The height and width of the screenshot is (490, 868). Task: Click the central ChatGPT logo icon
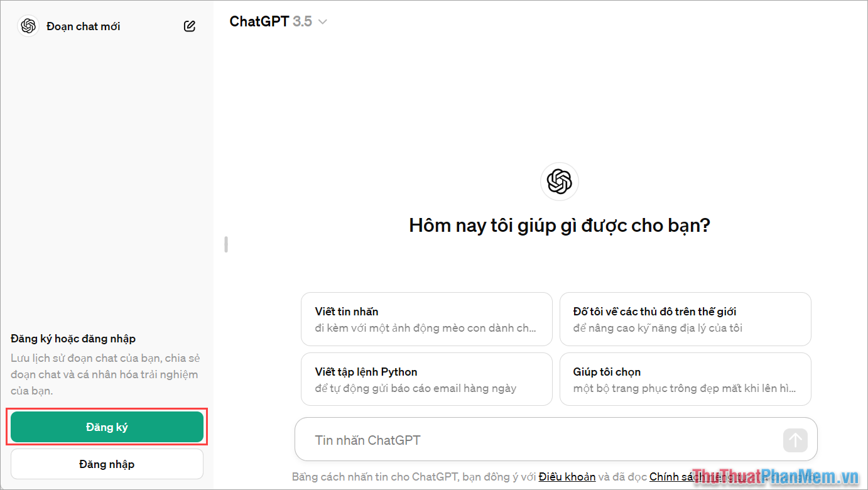click(x=559, y=182)
